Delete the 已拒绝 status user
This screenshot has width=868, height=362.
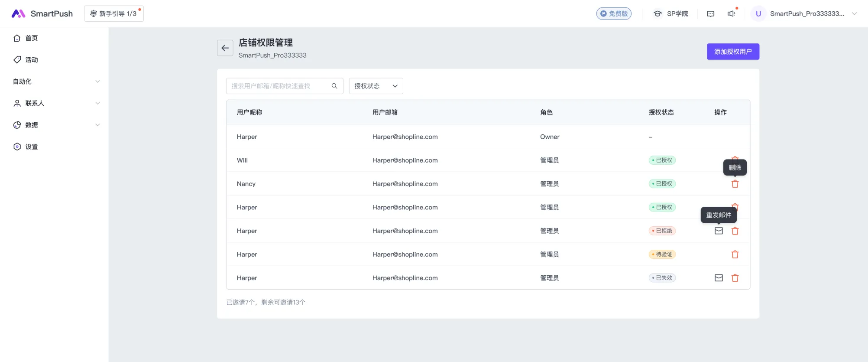point(735,231)
